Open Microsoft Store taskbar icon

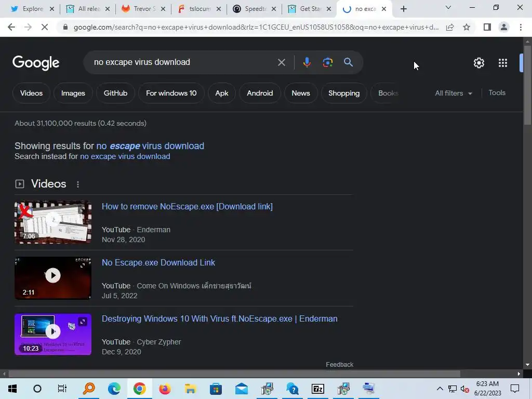coord(216,389)
